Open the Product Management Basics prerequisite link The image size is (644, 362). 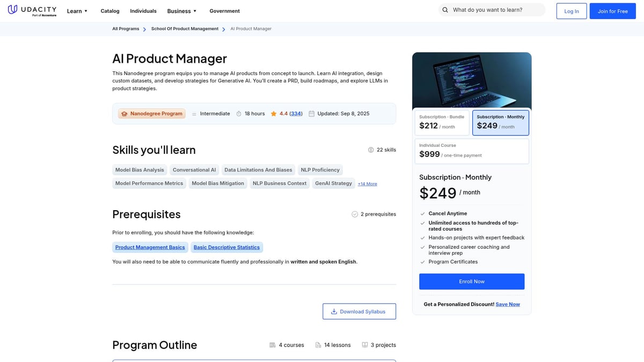150,247
